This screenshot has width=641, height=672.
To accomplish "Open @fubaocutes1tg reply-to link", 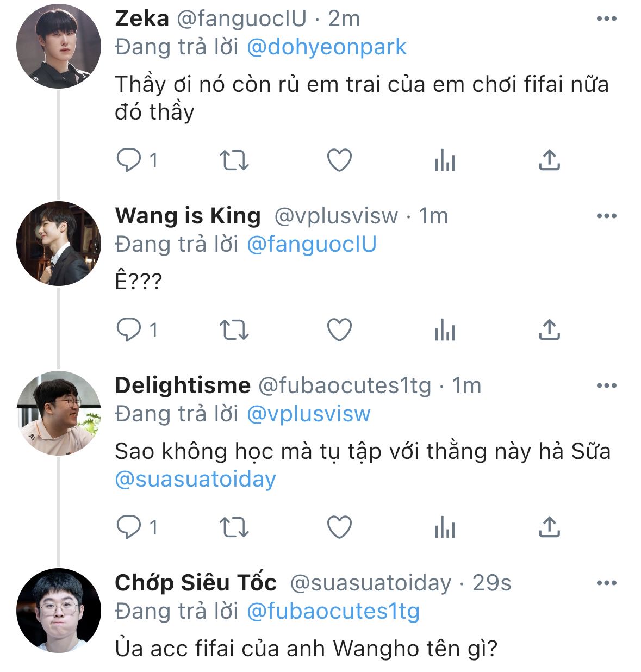I will [x=333, y=612].
